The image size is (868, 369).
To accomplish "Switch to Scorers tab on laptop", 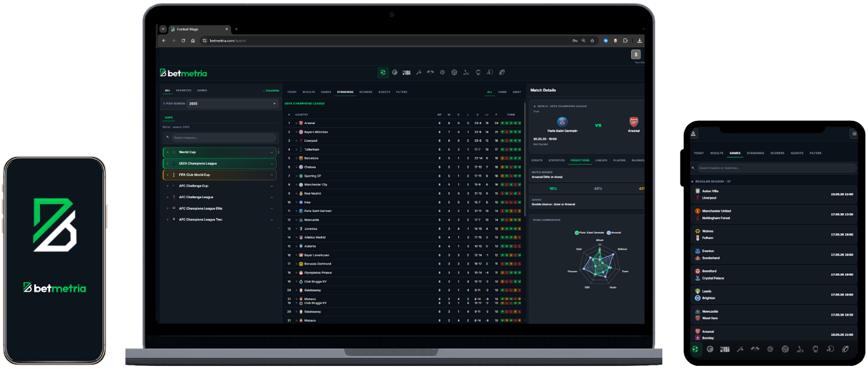I will [x=365, y=92].
